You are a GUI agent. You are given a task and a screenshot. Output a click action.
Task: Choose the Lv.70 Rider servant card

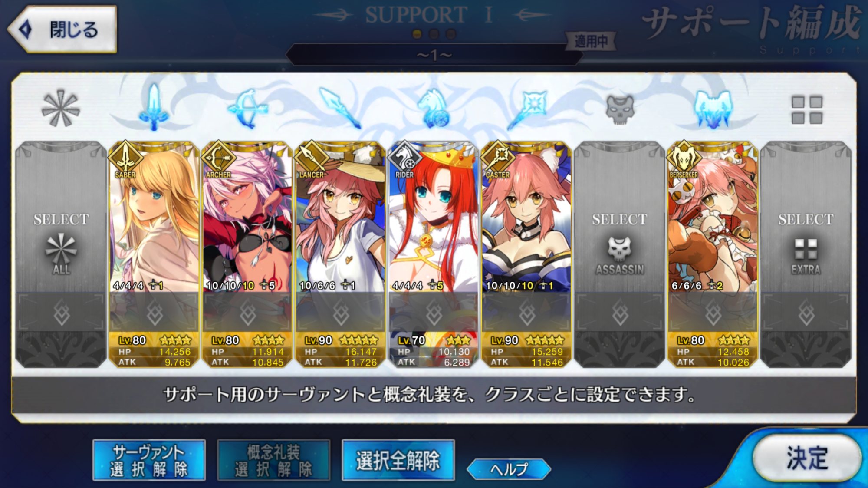click(433, 254)
